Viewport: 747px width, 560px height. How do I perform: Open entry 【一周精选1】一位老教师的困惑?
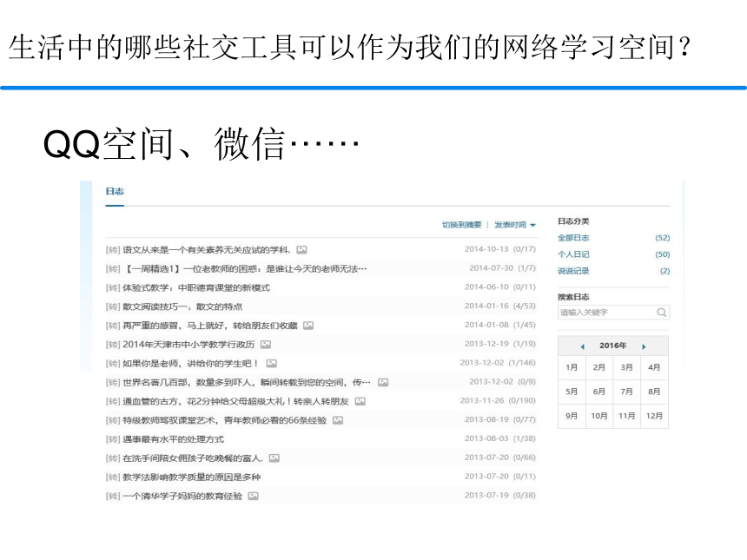point(245,268)
